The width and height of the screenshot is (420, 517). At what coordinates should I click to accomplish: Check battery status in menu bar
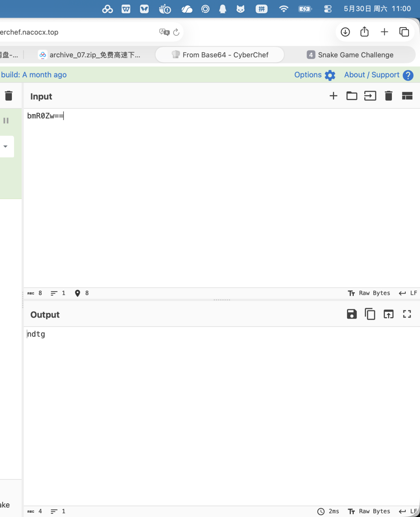coord(305,9)
